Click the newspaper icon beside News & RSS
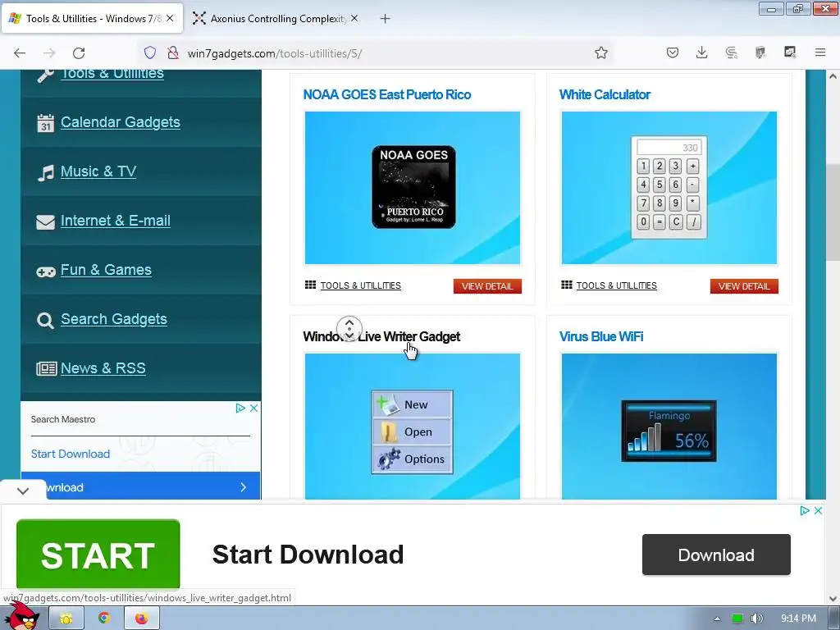840x630 pixels. 46,368
